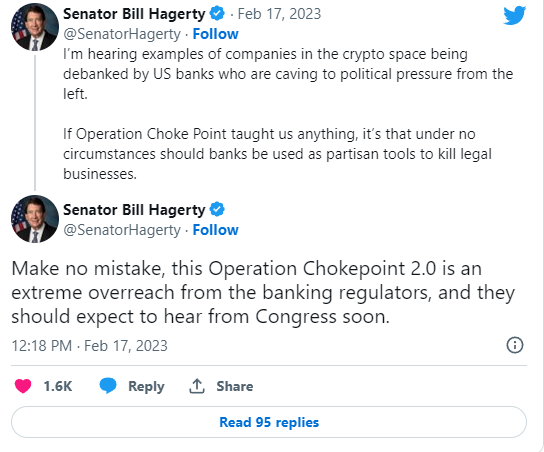Click verified badge on second tweet

click(x=217, y=210)
